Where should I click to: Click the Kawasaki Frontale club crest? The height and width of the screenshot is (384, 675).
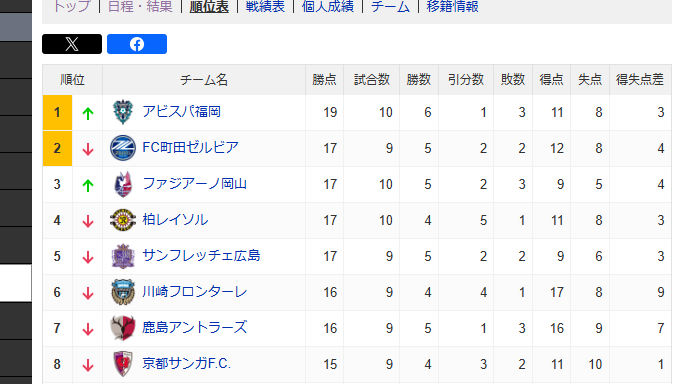pos(123,292)
